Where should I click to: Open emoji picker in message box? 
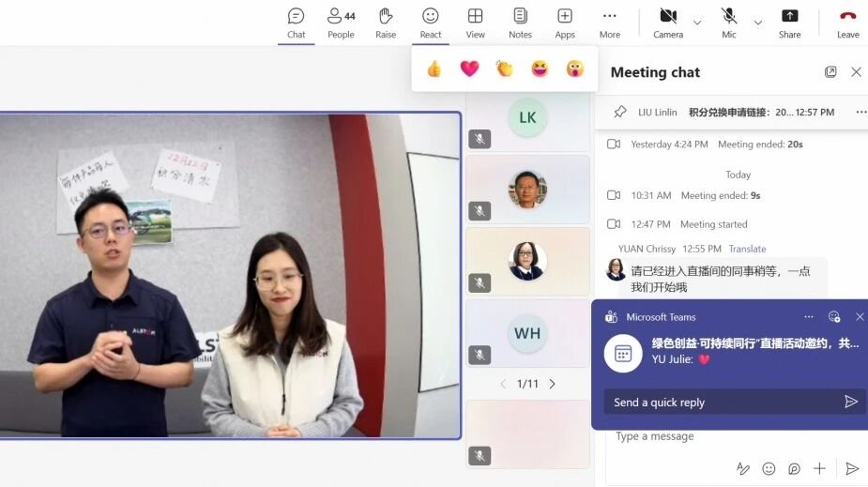click(x=769, y=468)
